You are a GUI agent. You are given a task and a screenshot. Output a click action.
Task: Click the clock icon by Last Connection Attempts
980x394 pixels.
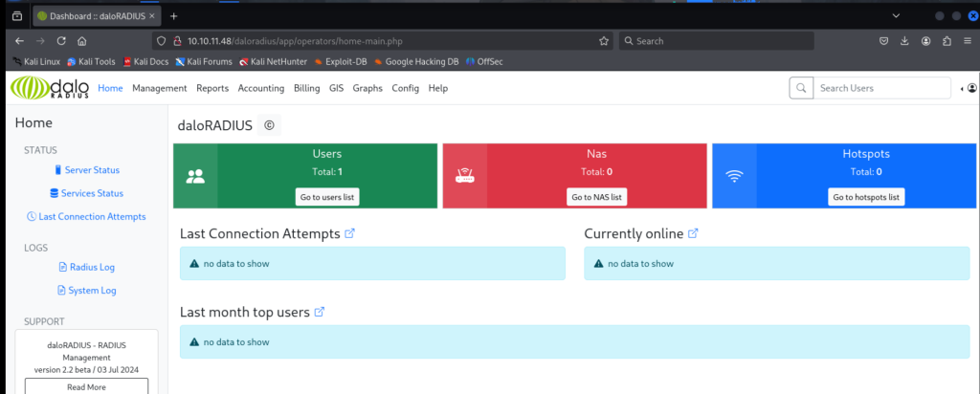(32, 217)
